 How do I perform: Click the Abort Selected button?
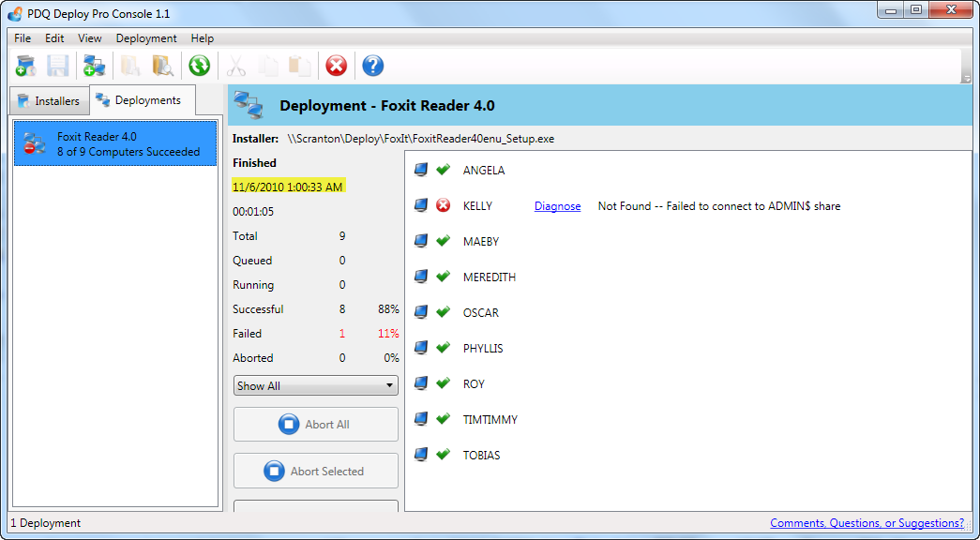(316, 472)
